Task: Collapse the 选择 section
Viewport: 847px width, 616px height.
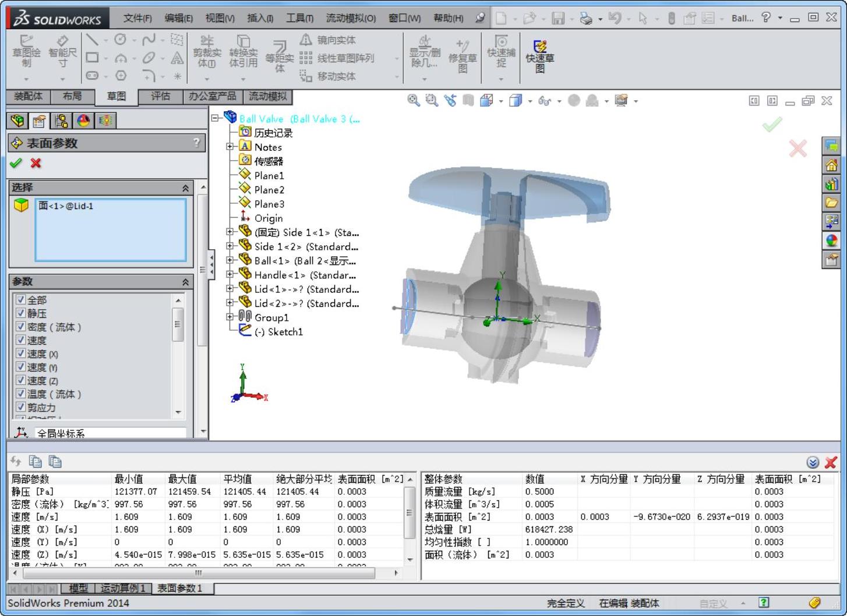Action: (x=185, y=188)
